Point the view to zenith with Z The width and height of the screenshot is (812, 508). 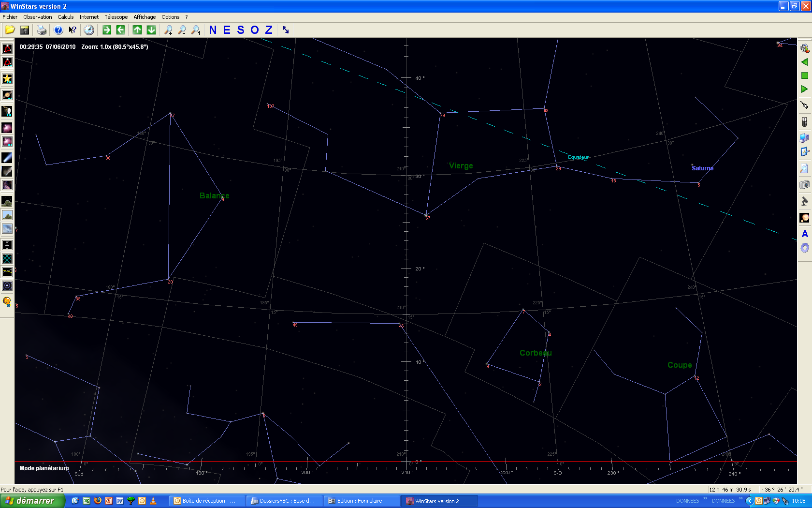[x=269, y=30]
